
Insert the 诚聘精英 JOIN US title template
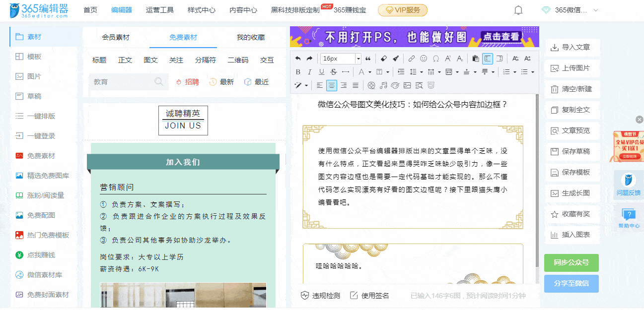183,121
